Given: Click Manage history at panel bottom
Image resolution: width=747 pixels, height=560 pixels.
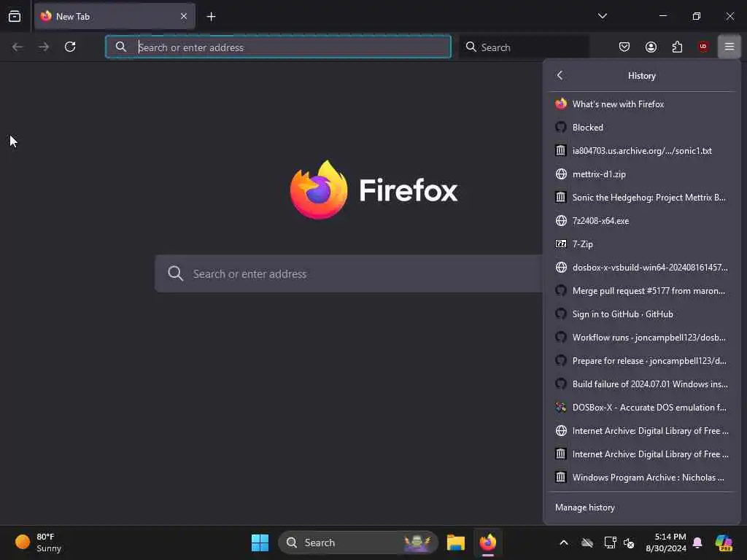Looking at the screenshot, I should [x=642, y=507].
